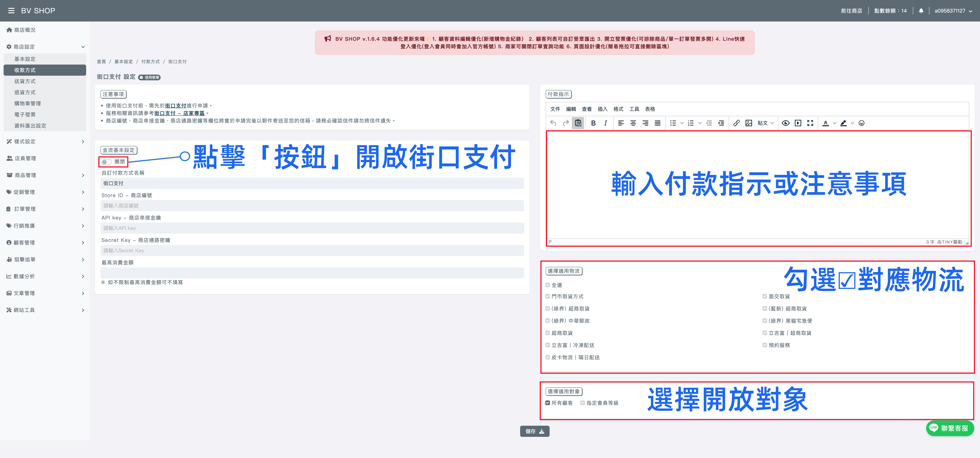
Task: Check the 門市取貨方式 checkbox
Action: 547,296
